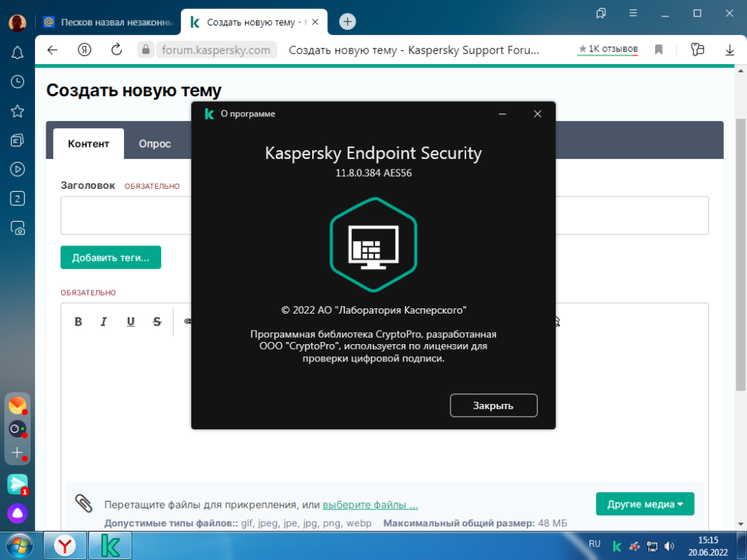Reload the page with the refresh icon
This screenshot has width=747, height=560.
(x=117, y=49)
